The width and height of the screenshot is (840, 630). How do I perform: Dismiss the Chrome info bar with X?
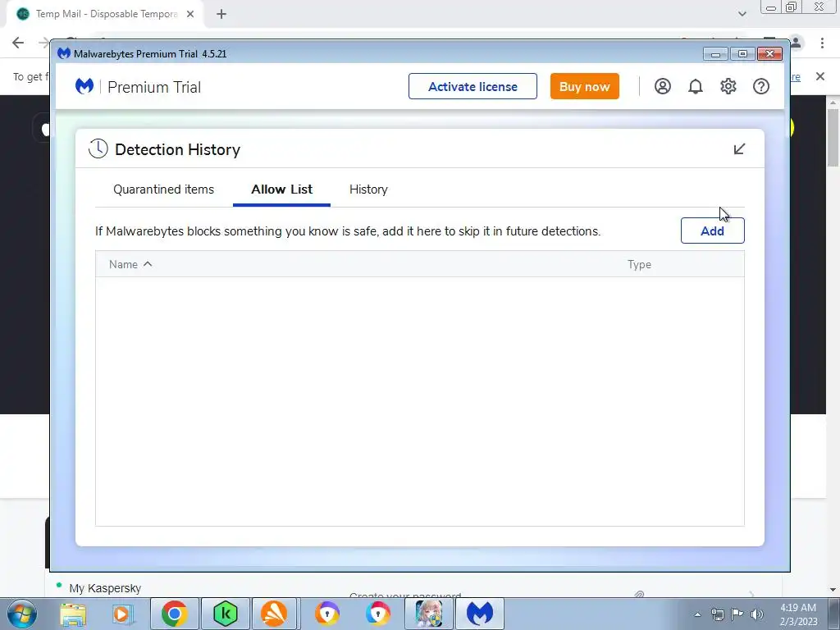click(x=820, y=76)
